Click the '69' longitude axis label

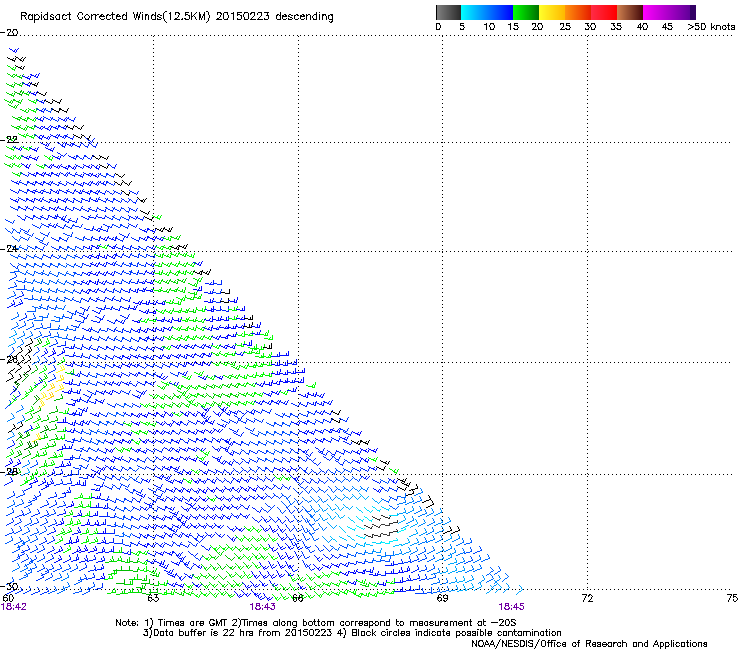click(442, 598)
